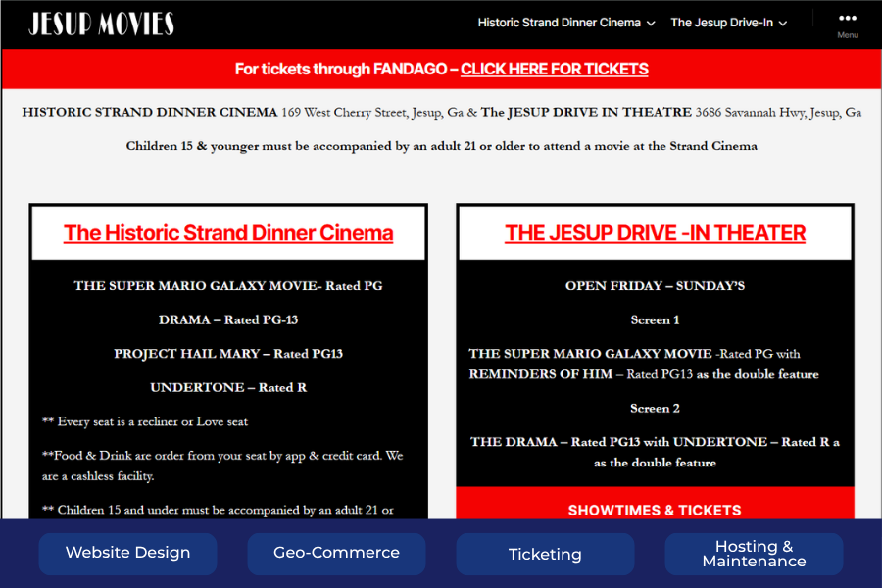
Task: Open The Historic Strand Dinner Cinema heading link
Action: coord(227,233)
